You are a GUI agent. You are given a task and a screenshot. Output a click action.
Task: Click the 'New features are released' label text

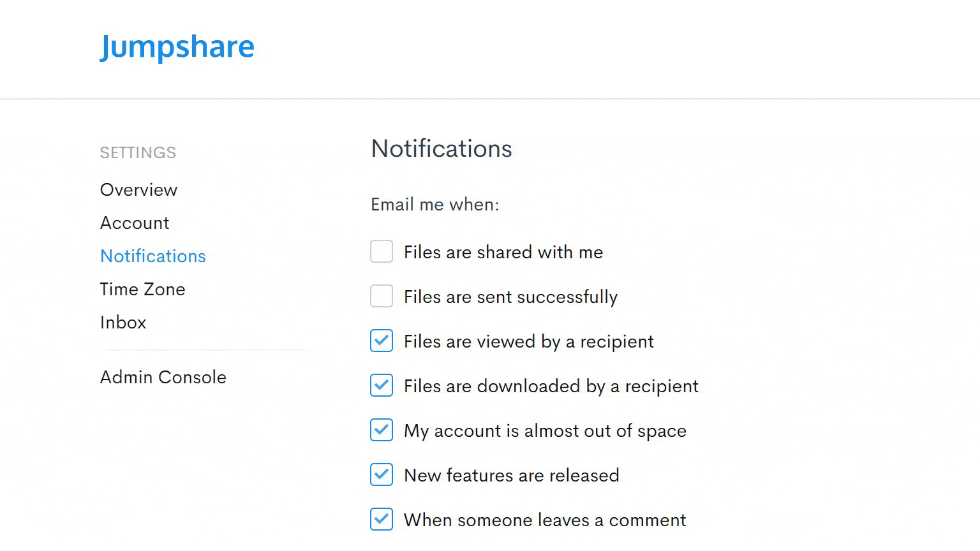511,476
